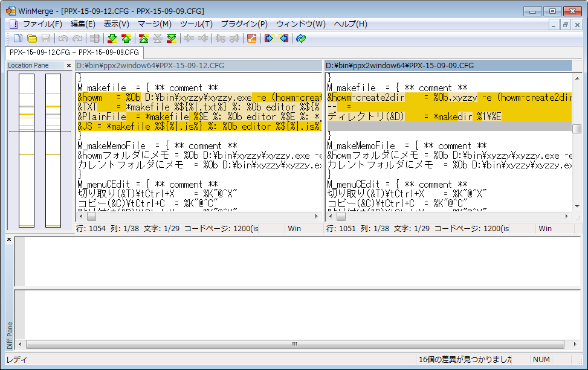This screenshot has height=370, width=588.
Task: Click the Save floppy disk icon
Action: [46, 38]
